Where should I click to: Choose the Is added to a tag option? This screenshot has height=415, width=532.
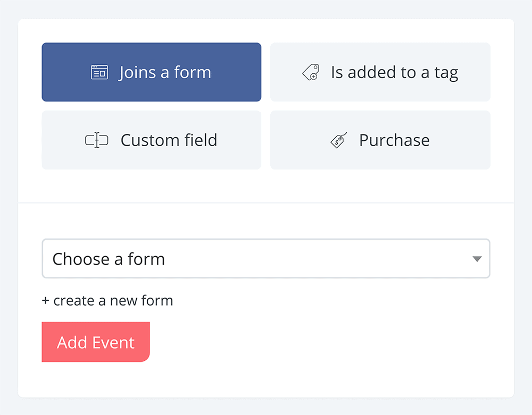(x=380, y=72)
